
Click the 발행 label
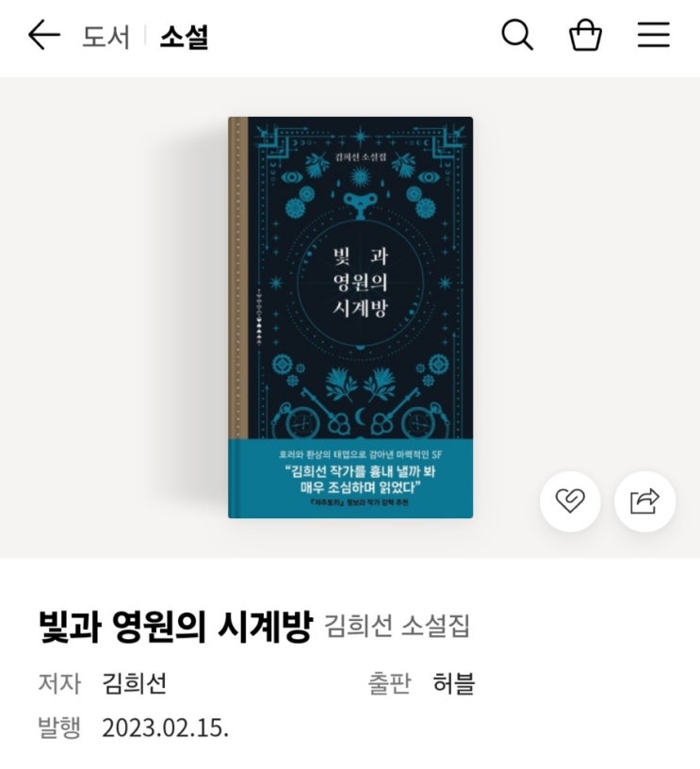pyautogui.click(x=59, y=728)
